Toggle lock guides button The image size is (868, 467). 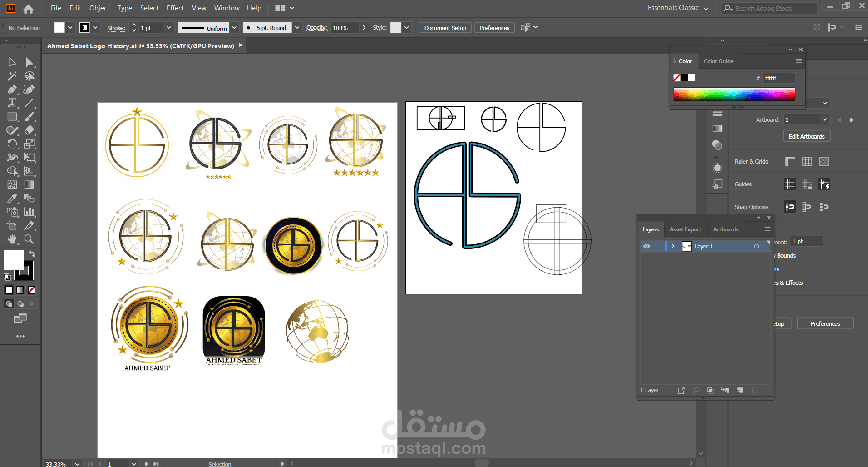[x=807, y=184]
